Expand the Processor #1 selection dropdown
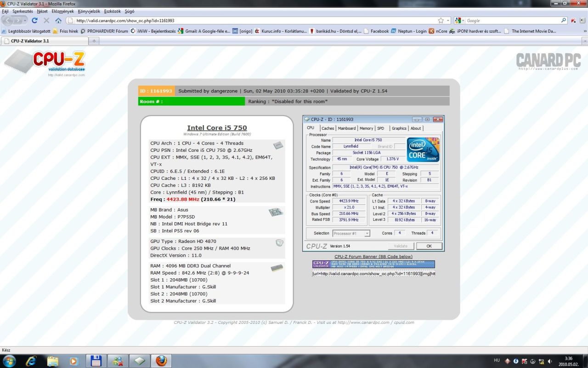This screenshot has height=368, width=588. tap(367, 233)
